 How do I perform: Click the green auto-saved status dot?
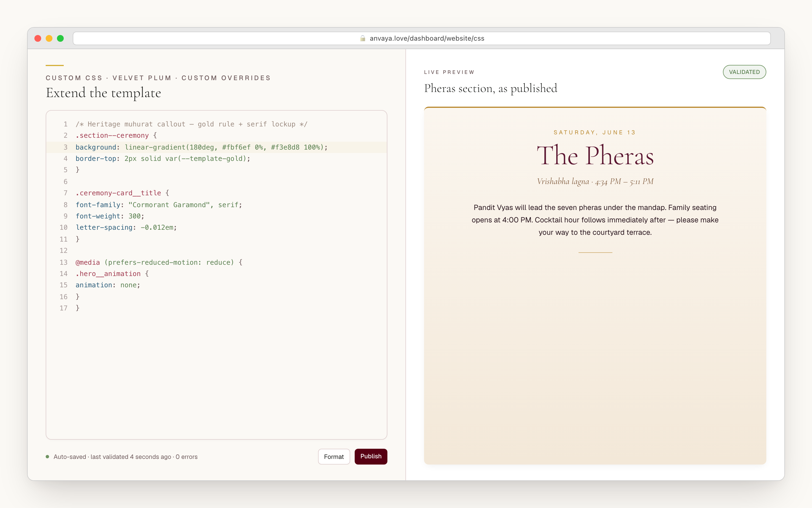point(47,457)
